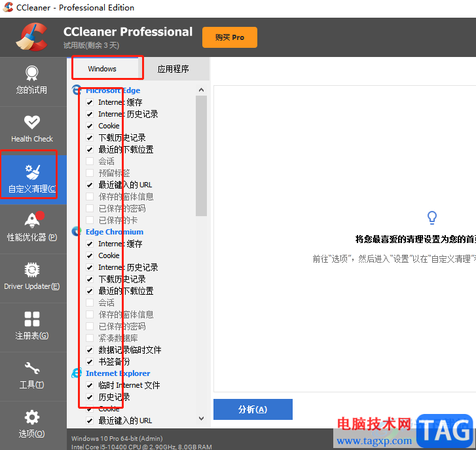
Task: Select Custom Clean broom icon
Action: click(33, 172)
